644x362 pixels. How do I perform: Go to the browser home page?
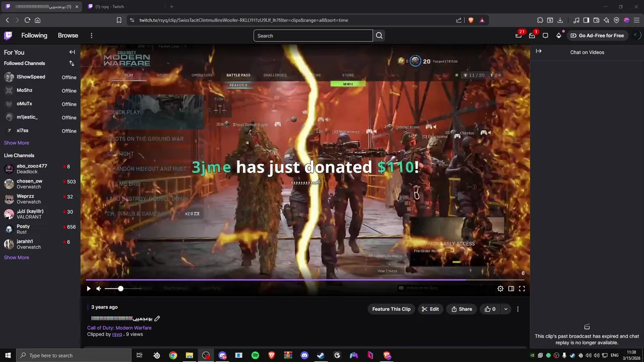[x=37, y=20]
